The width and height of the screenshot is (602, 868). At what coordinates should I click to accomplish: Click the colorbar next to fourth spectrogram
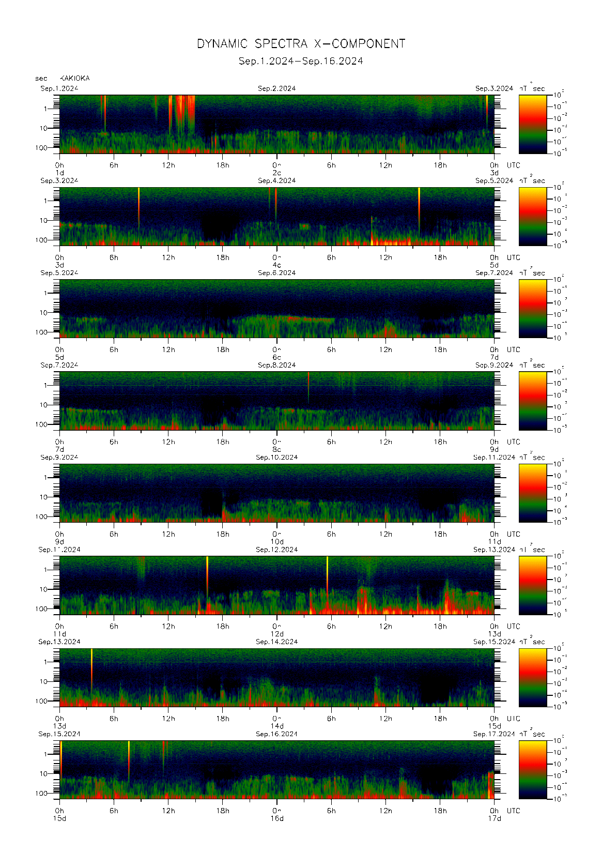click(x=532, y=401)
